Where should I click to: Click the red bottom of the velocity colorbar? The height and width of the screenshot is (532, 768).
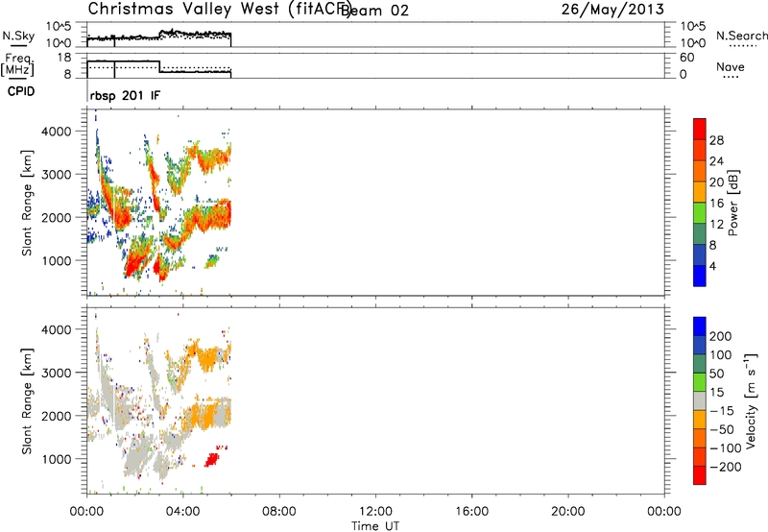click(700, 475)
